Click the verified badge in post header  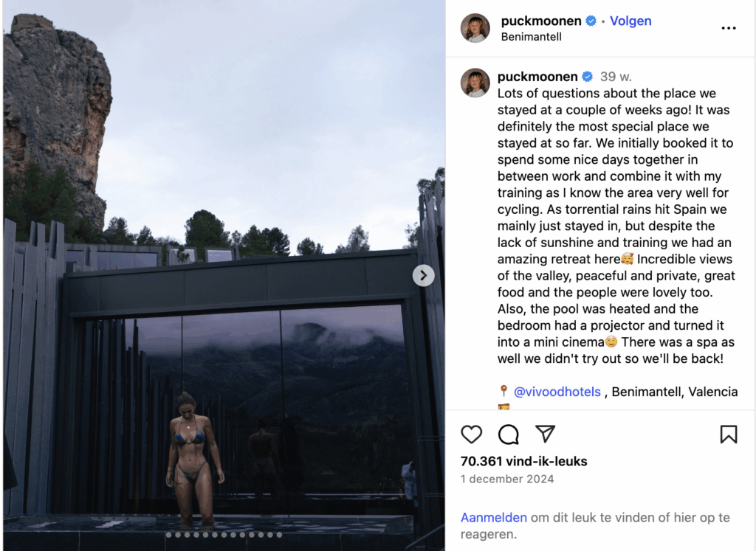tap(591, 21)
